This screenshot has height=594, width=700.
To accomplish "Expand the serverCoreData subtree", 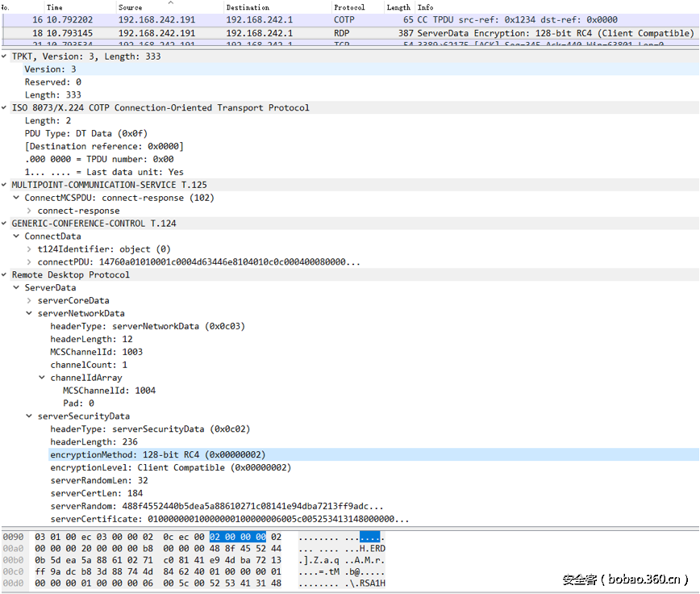I will 29,300.
